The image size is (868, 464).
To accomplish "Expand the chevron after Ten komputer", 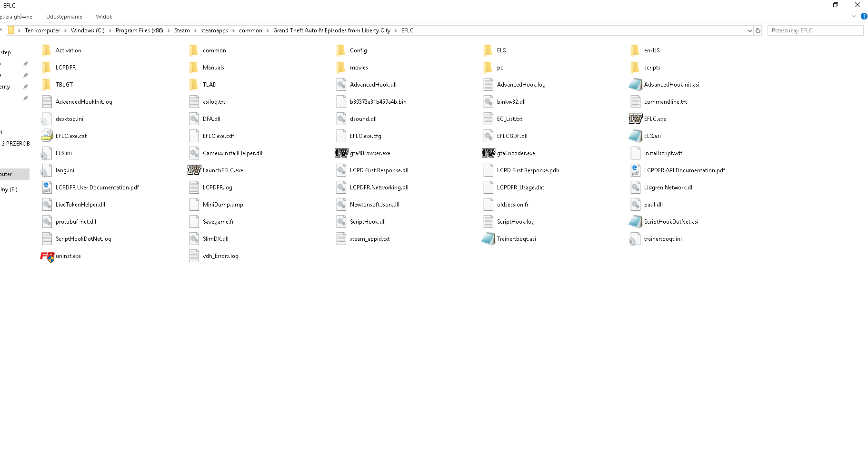I will click(65, 30).
